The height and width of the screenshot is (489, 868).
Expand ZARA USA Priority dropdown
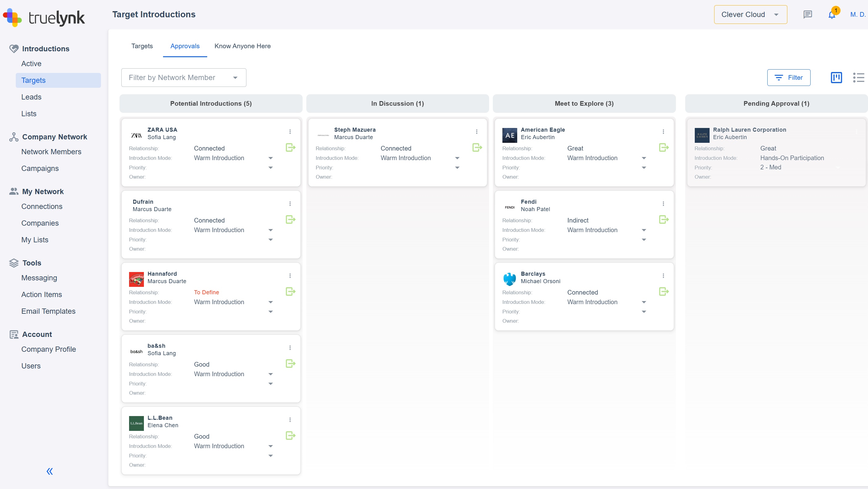tap(270, 168)
